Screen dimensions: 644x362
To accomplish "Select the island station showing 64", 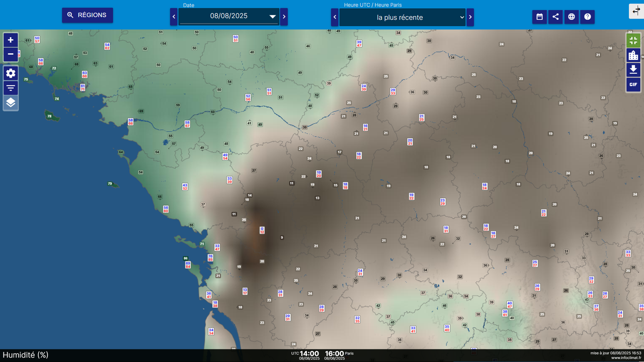I will click(121, 152).
